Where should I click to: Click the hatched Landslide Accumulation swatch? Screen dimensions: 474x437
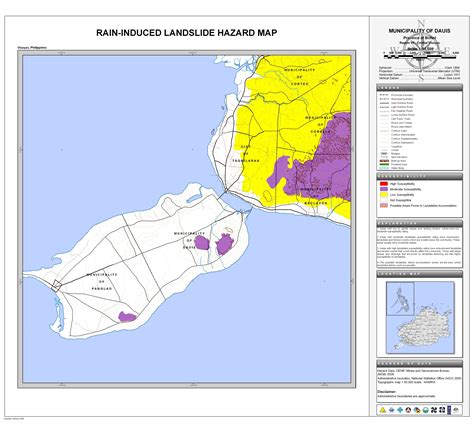pyautogui.click(x=383, y=206)
